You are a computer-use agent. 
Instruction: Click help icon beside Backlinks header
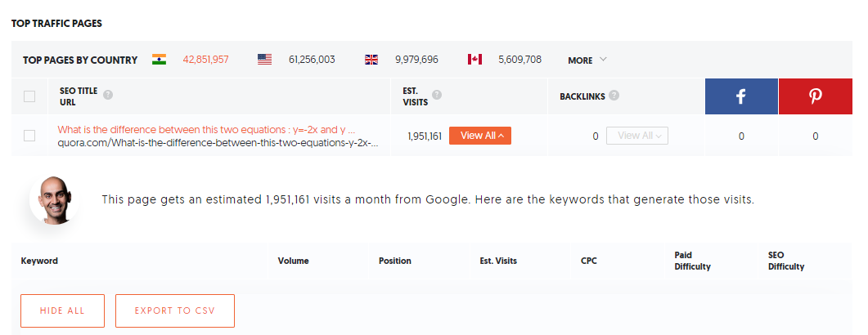(x=614, y=95)
